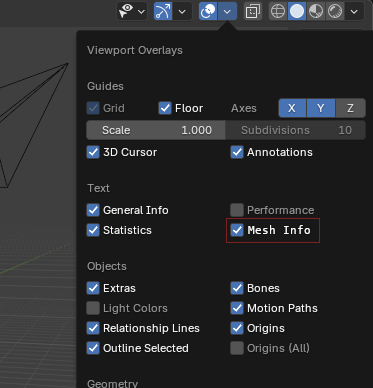Enable the Light Colors checkbox
This screenshot has width=373, height=388.
93,308
